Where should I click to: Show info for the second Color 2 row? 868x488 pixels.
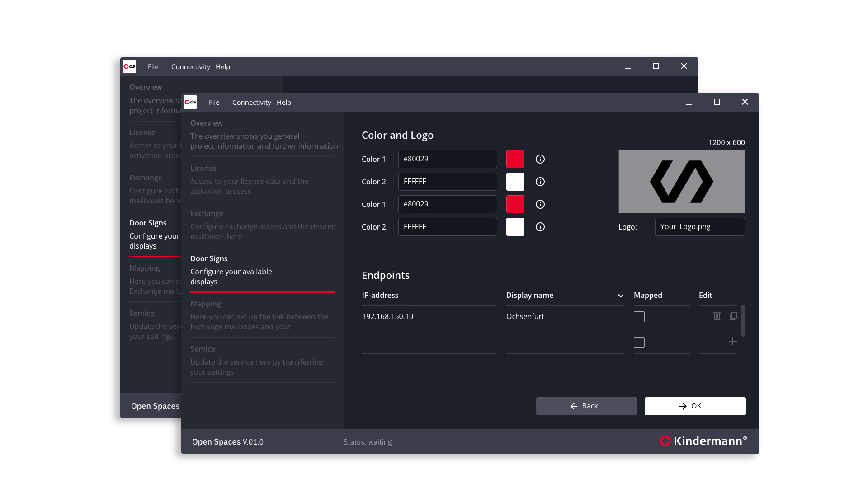(540, 227)
